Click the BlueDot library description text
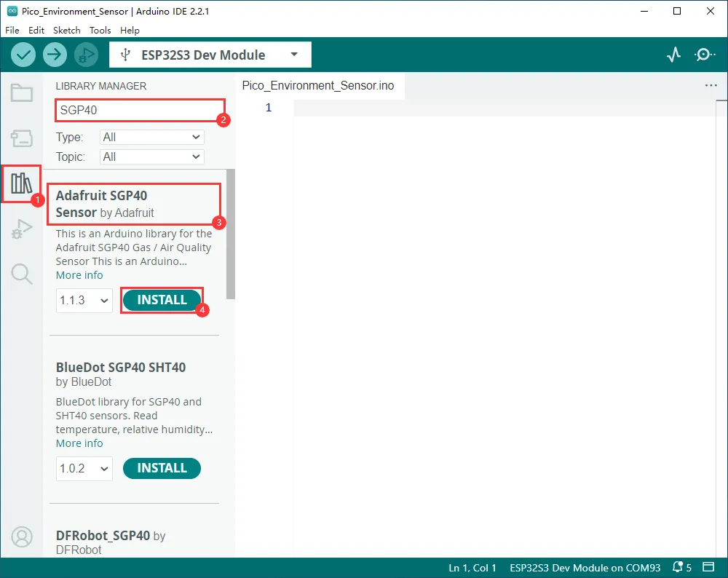The width and height of the screenshot is (728, 578). (x=134, y=416)
